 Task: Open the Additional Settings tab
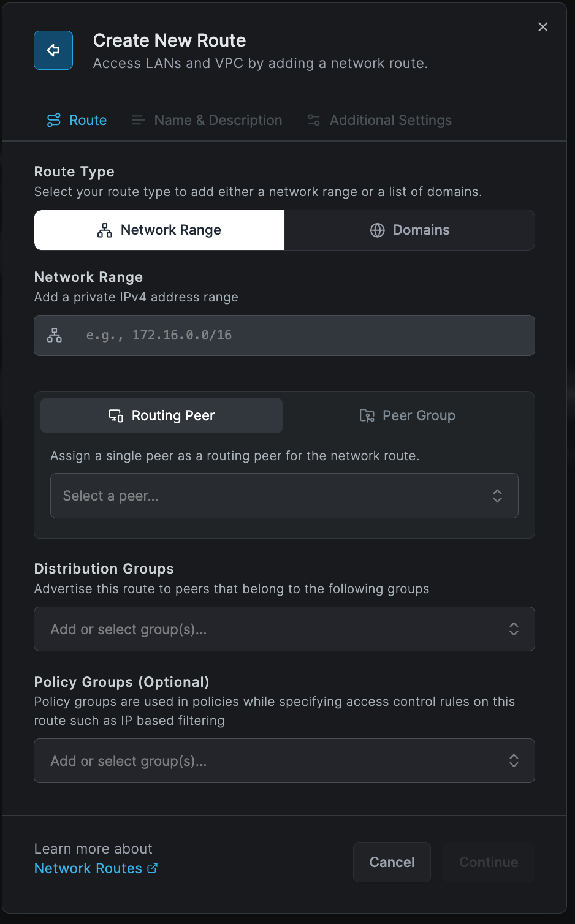pyautogui.click(x=379, y=120)
